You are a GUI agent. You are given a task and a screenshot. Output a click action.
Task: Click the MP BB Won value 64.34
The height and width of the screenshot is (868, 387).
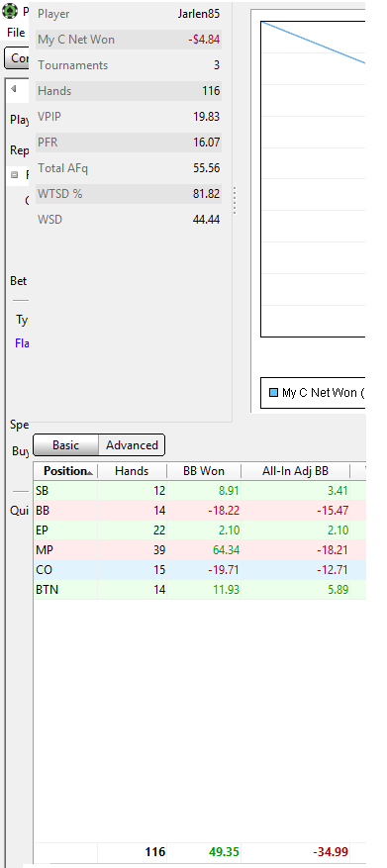tap(225, 550)
